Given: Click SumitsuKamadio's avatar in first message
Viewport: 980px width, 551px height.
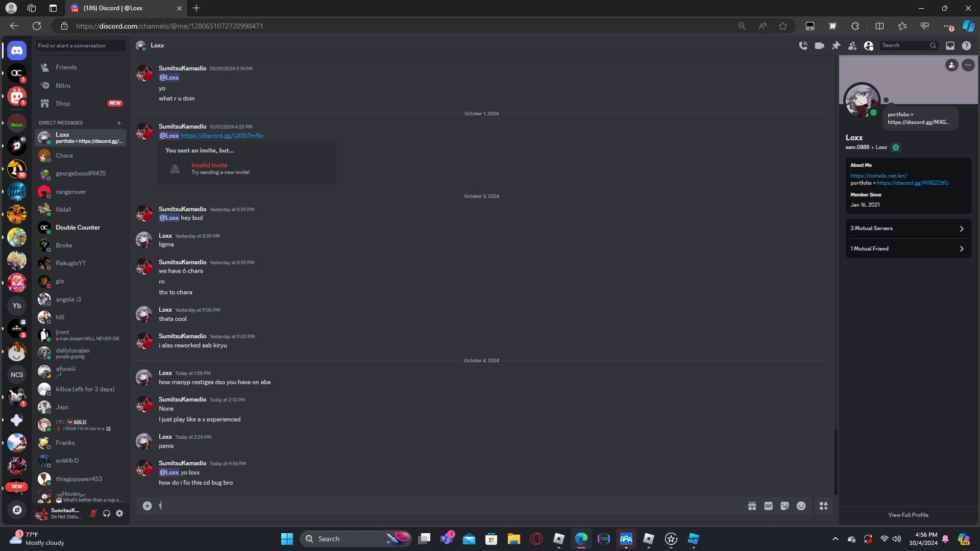Looking at the screenshot, I should coord(144,73).
